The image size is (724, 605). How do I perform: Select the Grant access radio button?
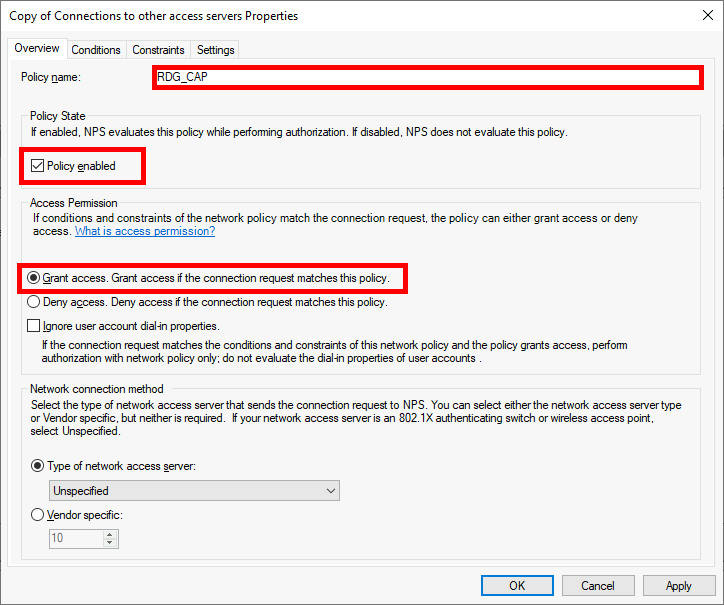coord(35,277)
